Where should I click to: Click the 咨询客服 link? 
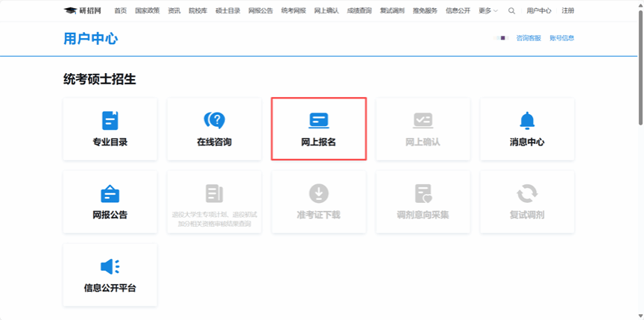click(x=528, y=38)
